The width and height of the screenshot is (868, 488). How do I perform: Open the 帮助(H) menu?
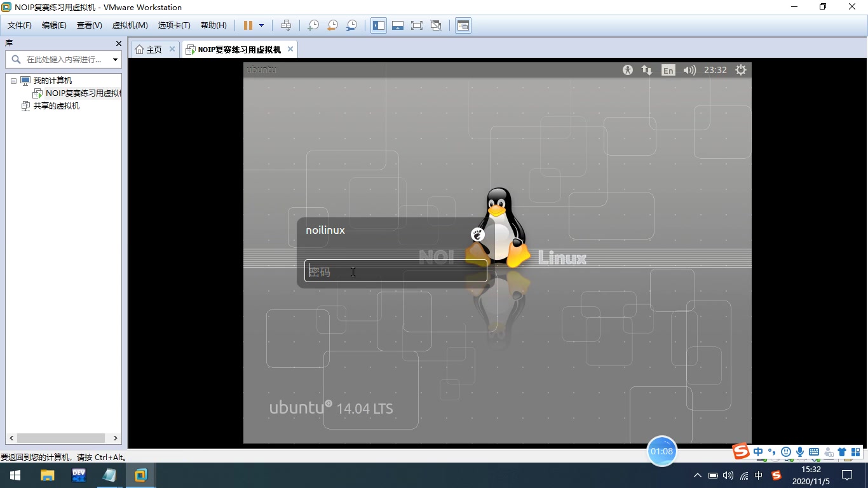(214, 25)
